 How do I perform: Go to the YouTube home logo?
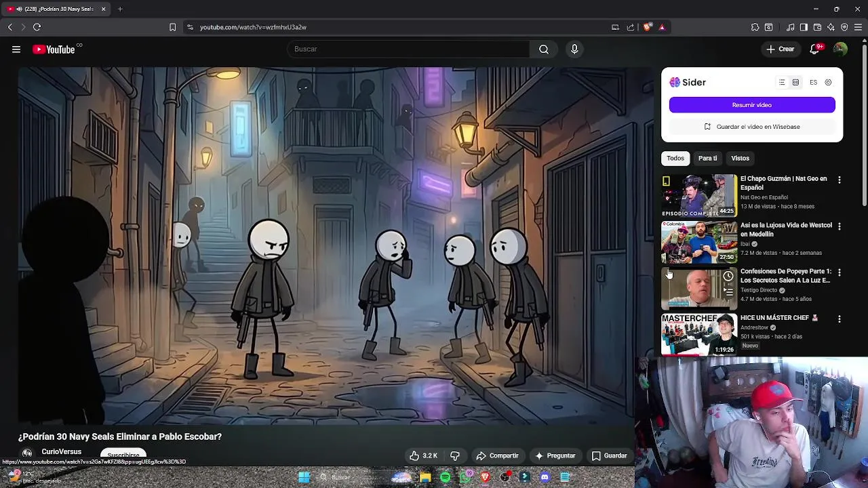click(x=54, y=49)
